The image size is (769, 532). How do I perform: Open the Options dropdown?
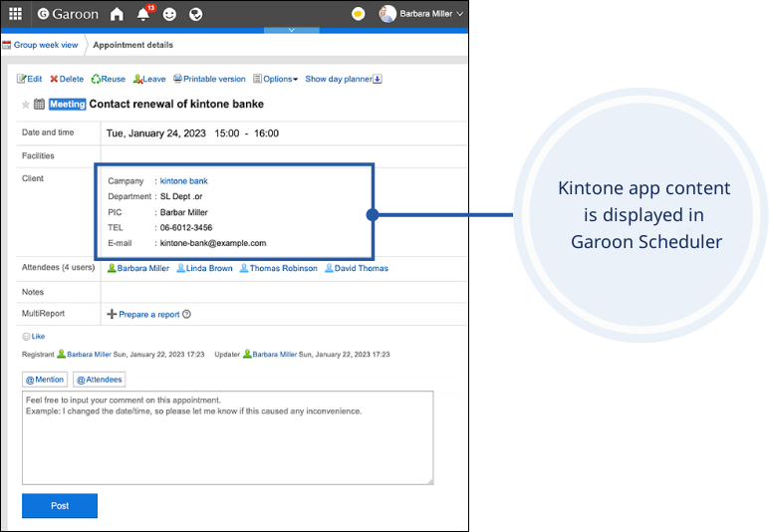(276, 79)
